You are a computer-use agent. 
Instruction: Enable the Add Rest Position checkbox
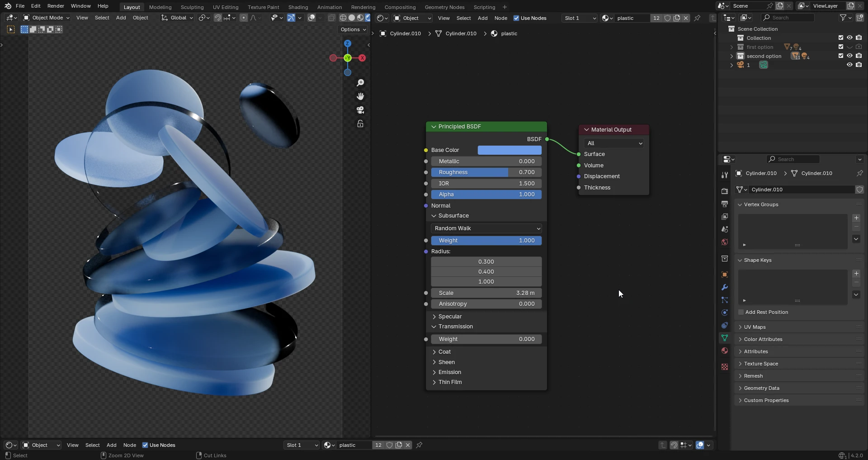point(741,312)
